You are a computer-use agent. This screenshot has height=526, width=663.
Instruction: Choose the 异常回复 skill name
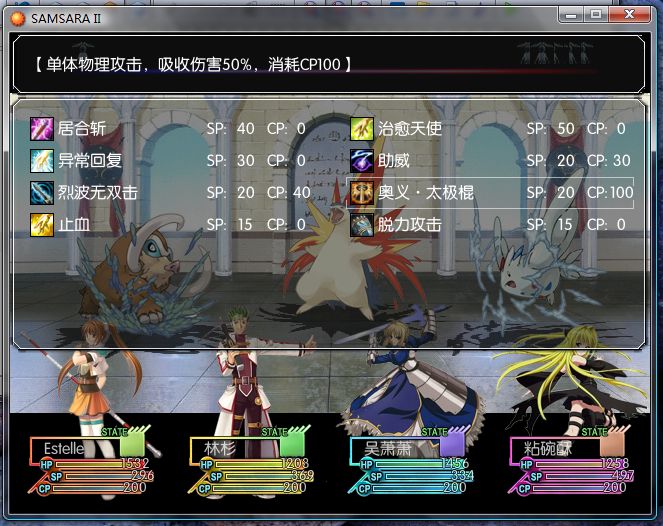pyautogui.click(x=90, y=161)
